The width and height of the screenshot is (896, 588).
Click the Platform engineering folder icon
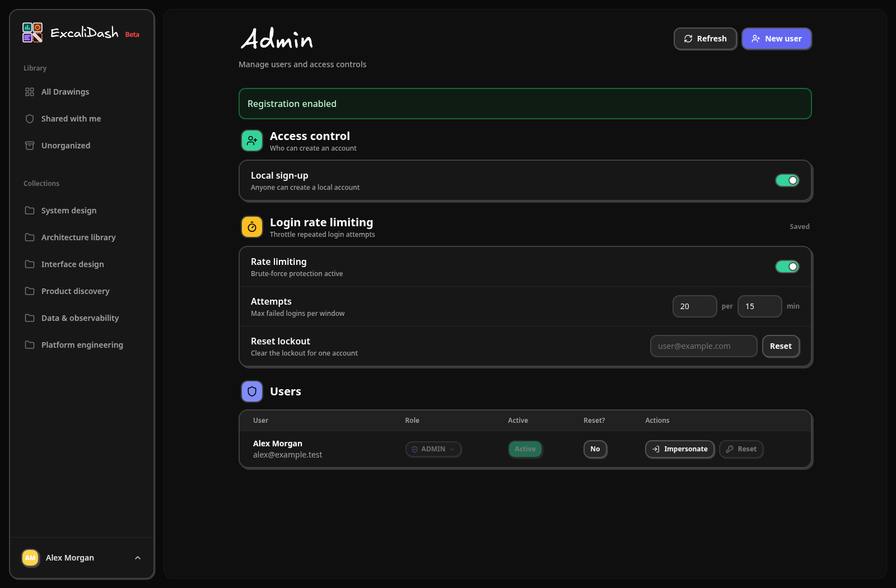[x=30, y=345]
